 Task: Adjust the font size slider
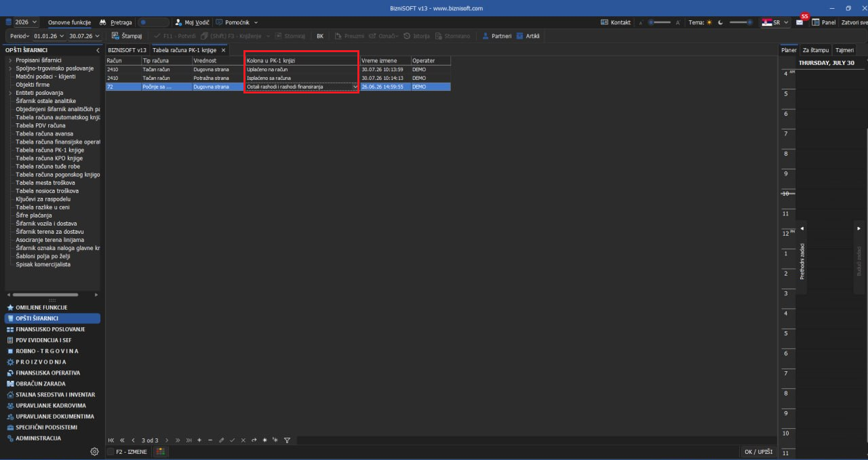661,22
